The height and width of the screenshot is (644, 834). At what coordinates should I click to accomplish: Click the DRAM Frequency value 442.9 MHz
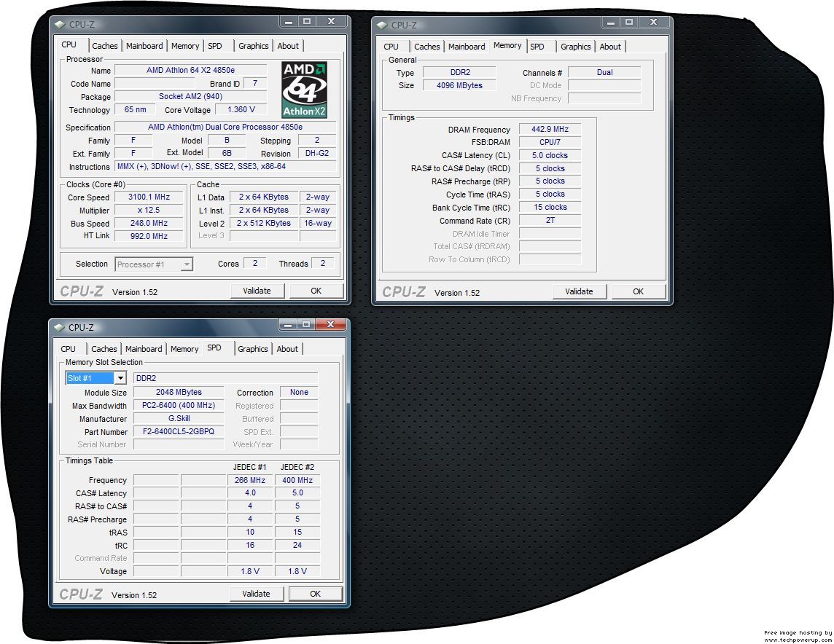pos(550,129)
